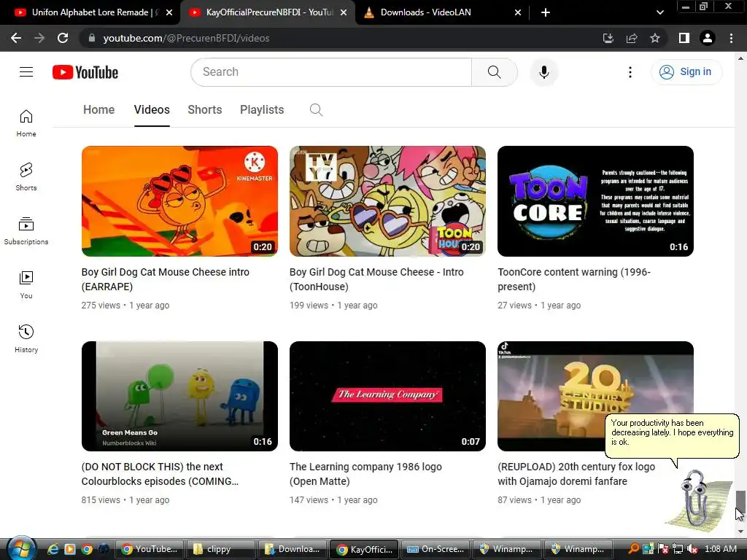Open ToonCore content warning thumbnail
747x560 pixels.
(x=595, y=201)
